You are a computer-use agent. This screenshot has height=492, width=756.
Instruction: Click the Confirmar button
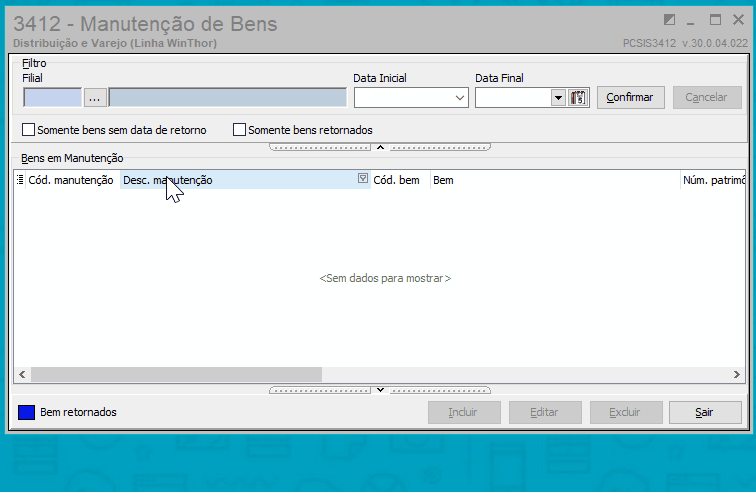tap(631, 97)
